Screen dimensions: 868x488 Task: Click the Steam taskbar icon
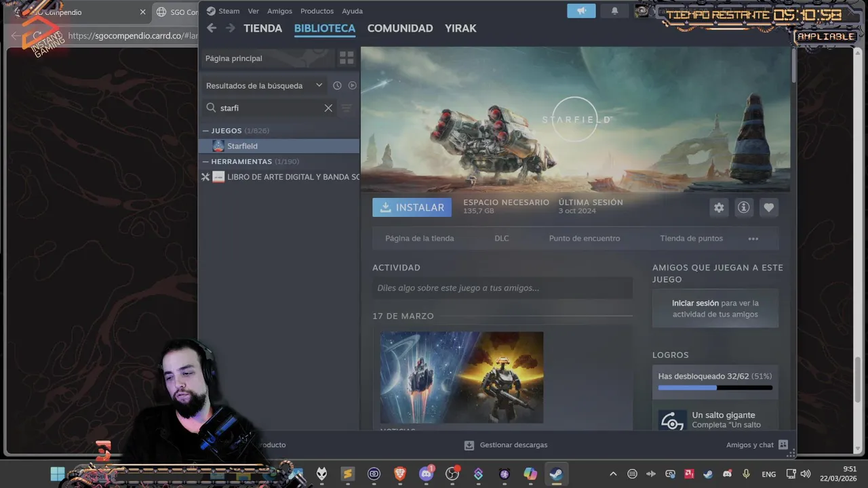(x=556, y=474)
